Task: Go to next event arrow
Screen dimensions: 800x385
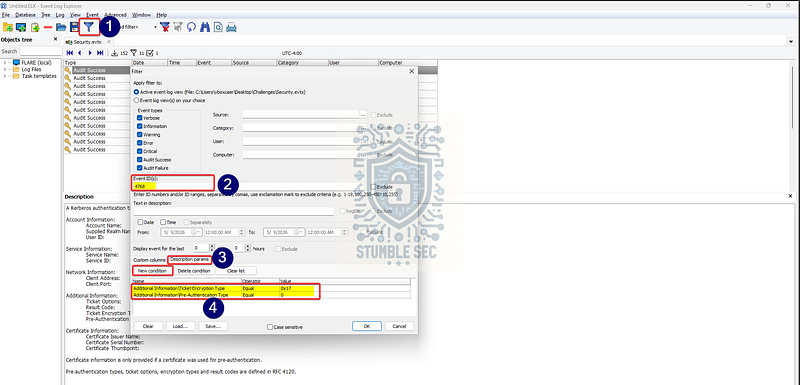Action: 90,53
